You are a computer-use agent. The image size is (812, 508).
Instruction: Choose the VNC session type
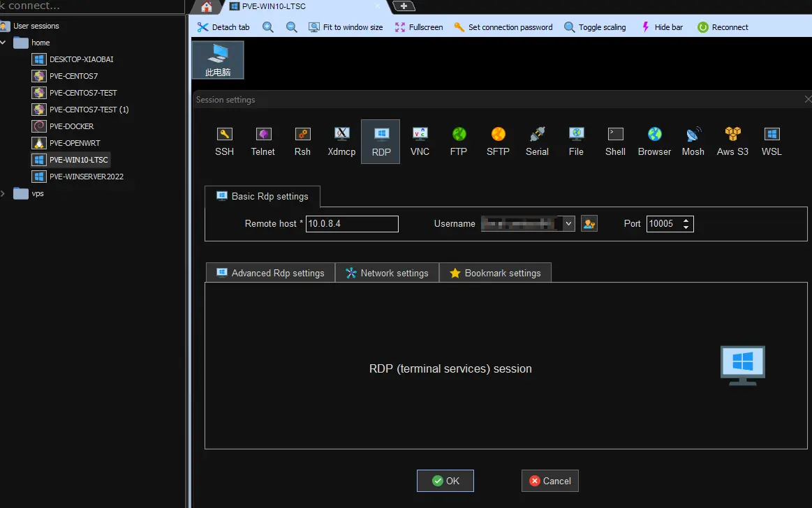pos(420,141)
